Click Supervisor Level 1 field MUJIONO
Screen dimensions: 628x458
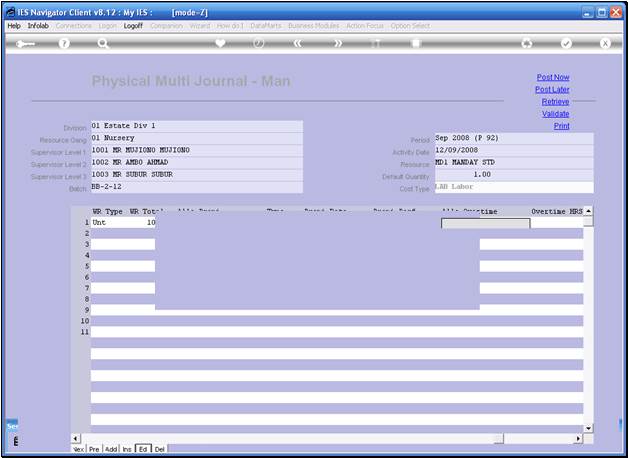click(197, 150)
